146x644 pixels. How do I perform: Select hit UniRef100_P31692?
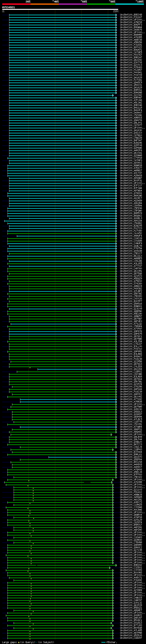(131, 580)
